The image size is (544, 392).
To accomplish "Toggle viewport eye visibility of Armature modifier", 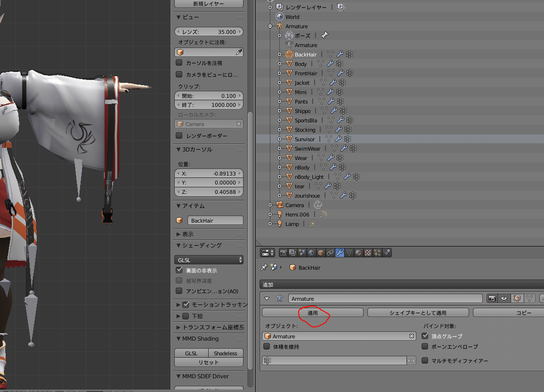I will tap(504, 298).
